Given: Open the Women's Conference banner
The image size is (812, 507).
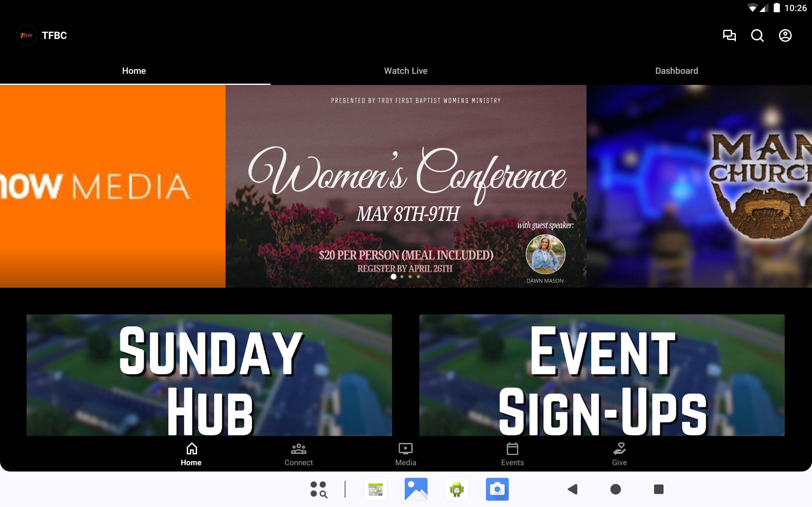Looking at the screenshot, I should coord(406,181).
